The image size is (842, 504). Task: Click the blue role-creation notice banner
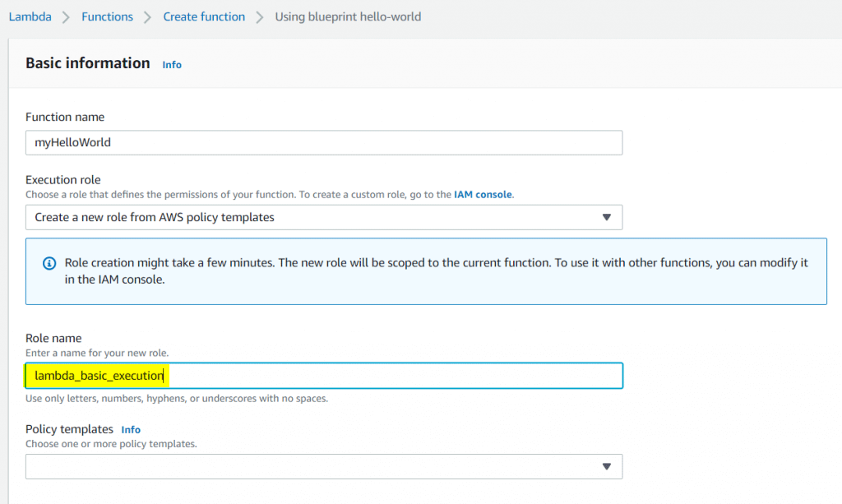tap(426, 270)
